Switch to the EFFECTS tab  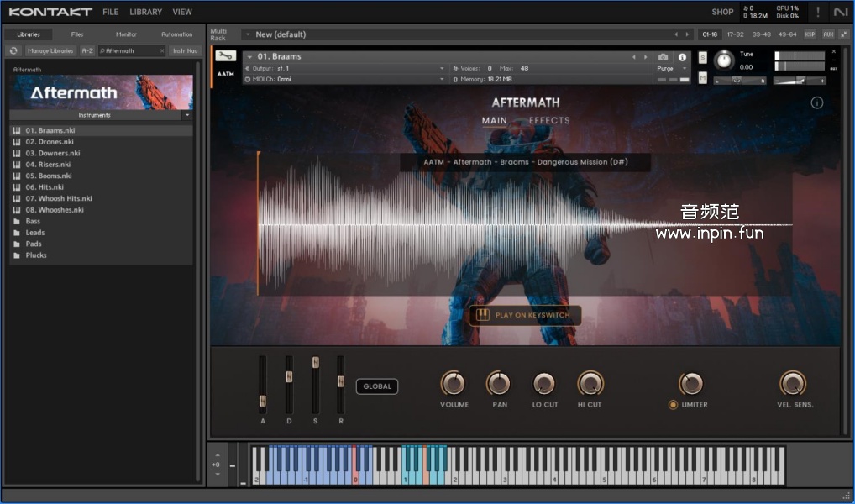click(549, 121)
